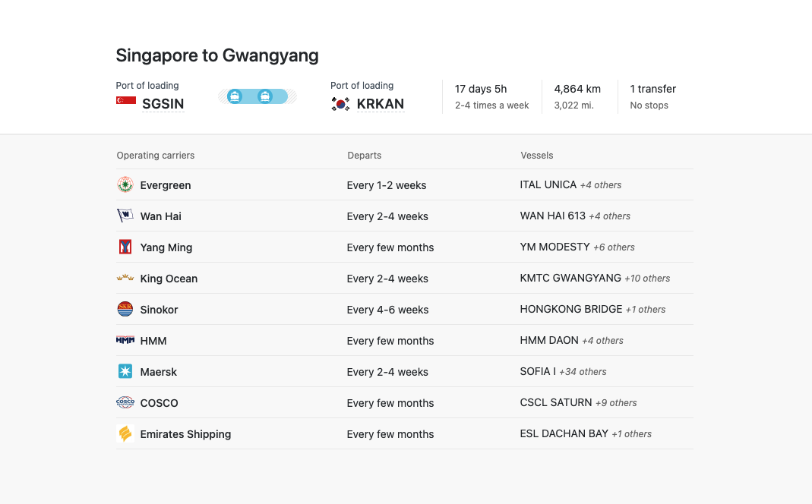Click 'Every 4-6 weeks' for Sinokor

click(387, 310)
